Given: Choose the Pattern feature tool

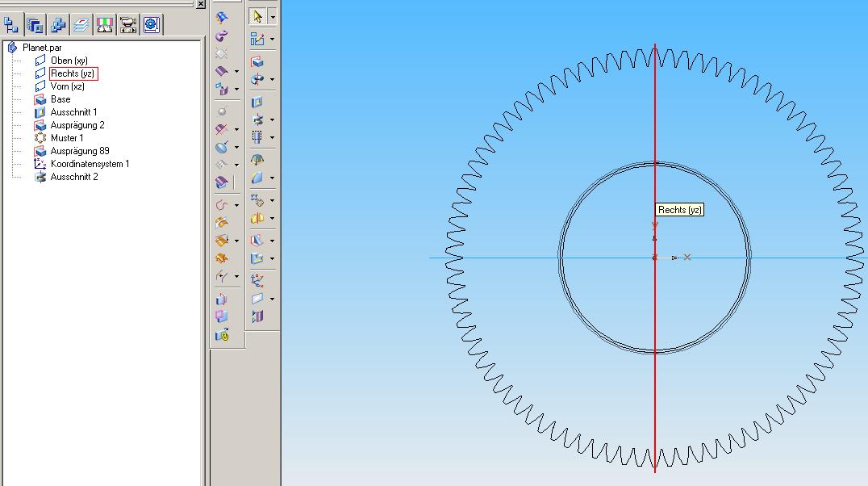Looking at the screenshot, I should point(257,199).
